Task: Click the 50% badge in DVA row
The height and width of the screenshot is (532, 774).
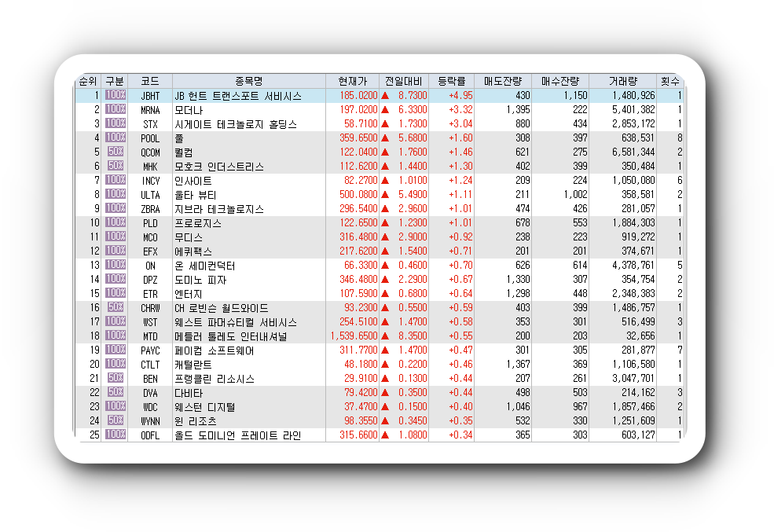Action: pyautogui.click(x=116, y=392)
